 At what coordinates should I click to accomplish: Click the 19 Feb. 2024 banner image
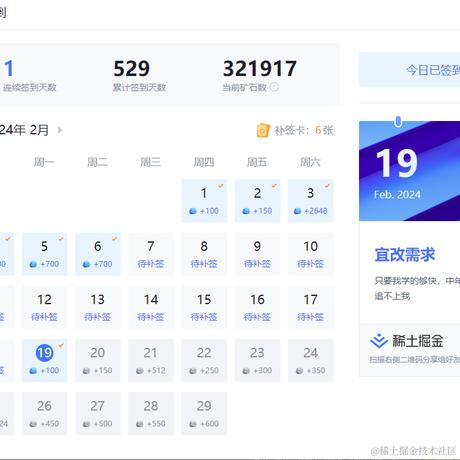pos(410,171)
